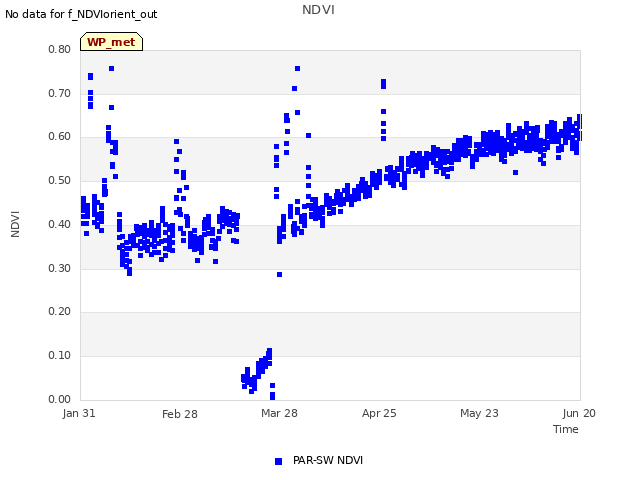640x480 pixels.
Task: Click the NDVI chart title
Action: 318,10
